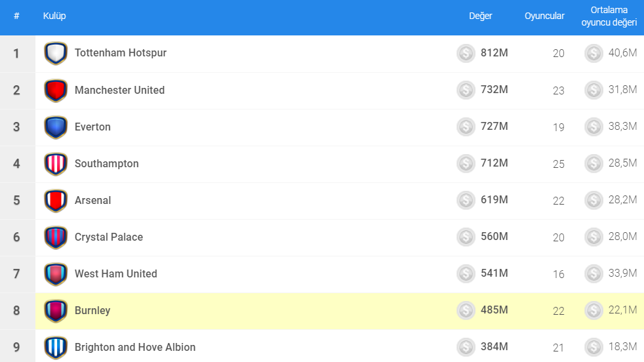Image resolution: width=644 pixels, height=362 pixels.
Task: Click the Burnley claret crest icon
Action: tap(56, 310)
